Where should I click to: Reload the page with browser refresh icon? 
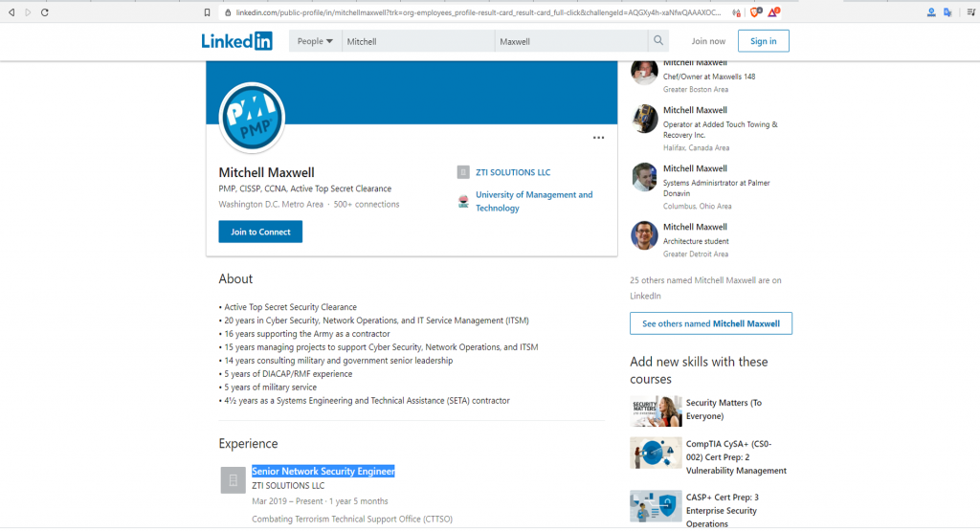[45, 12]
